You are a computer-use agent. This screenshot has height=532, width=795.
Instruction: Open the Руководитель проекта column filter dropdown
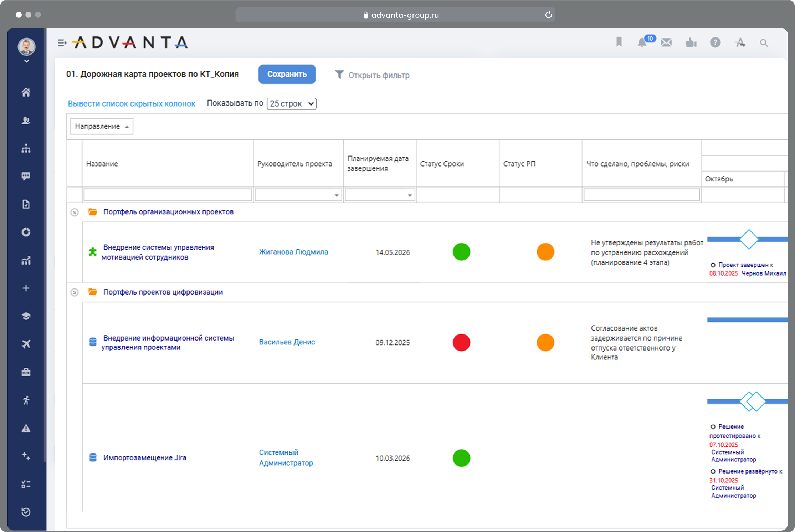337,195
